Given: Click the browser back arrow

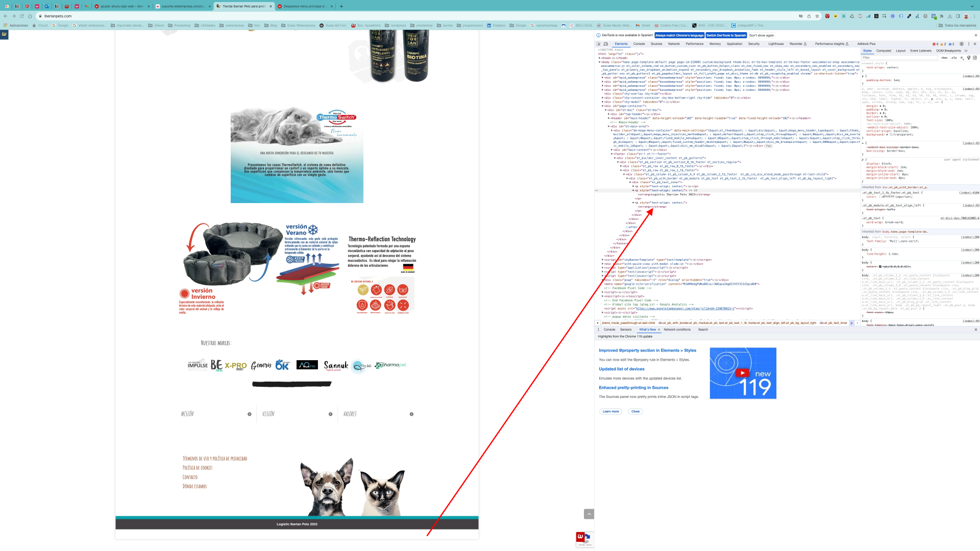Looking at the screenshot, I should click(x=6, y=16).
